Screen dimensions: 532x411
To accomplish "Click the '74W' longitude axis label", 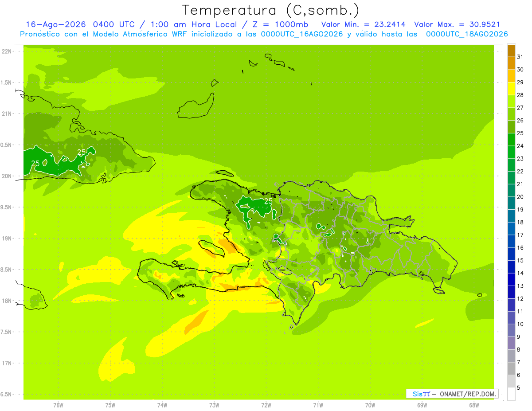I will 162,405.
